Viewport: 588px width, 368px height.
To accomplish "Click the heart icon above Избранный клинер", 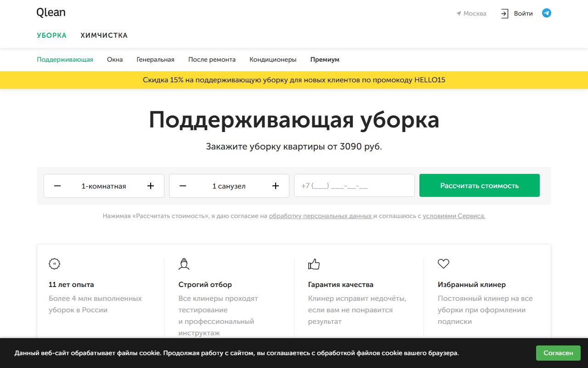I will pos(443,264).
